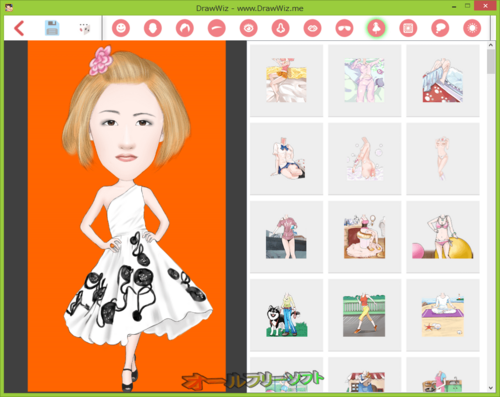Select the highlighted body outfit category
The height and width of the screenshot is (397, 500).
tap(376, 28)
